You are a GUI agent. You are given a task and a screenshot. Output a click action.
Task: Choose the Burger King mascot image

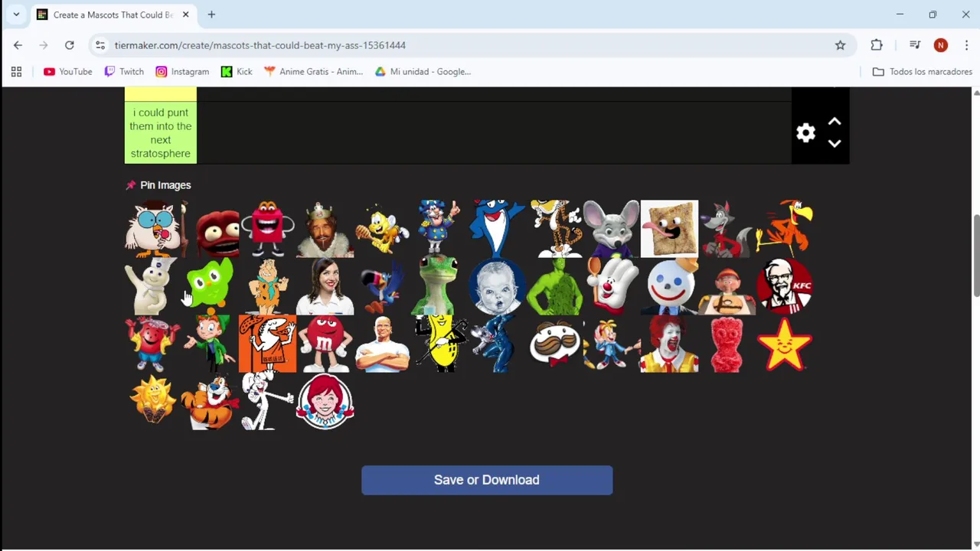325,229
